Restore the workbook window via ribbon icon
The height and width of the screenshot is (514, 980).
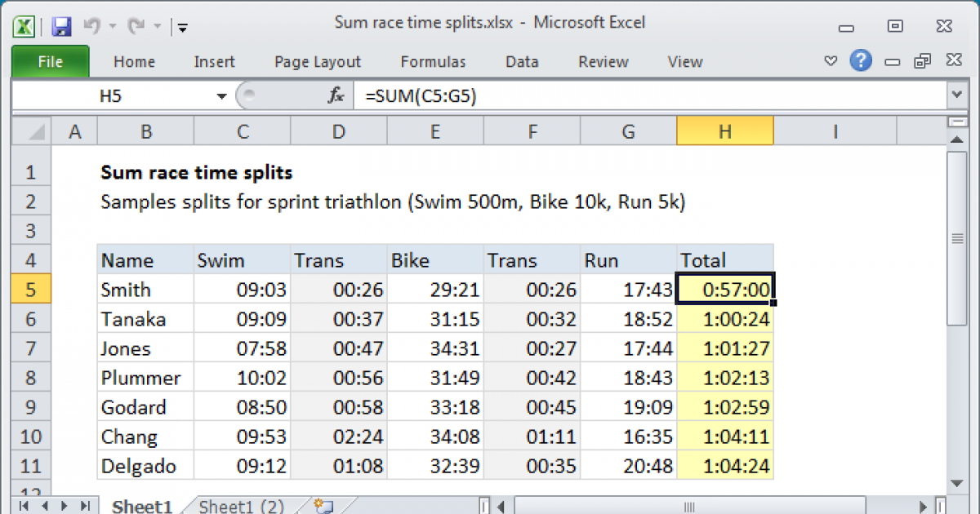coord(922,61)
